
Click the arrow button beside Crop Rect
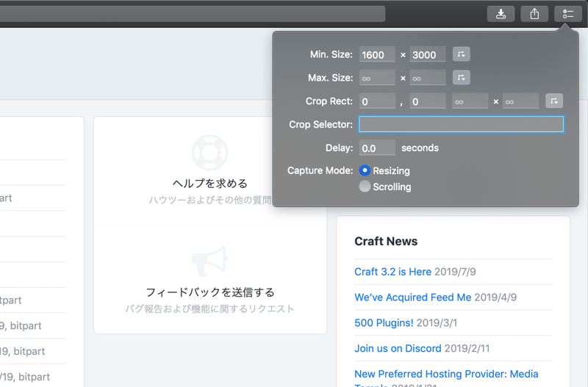[x=553, y=101]
